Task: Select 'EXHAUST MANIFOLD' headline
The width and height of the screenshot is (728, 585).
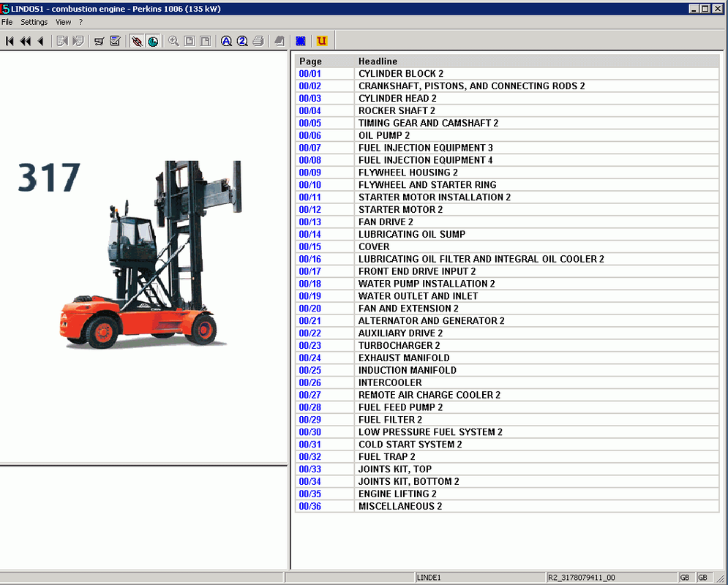Action: point(404,358)
